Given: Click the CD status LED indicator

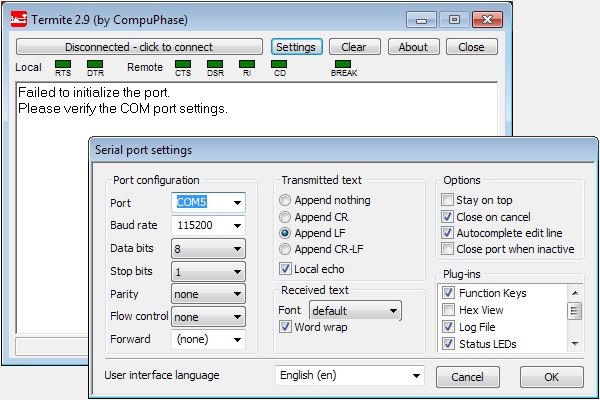Looking at the screenshot, I should coord(279,64).
